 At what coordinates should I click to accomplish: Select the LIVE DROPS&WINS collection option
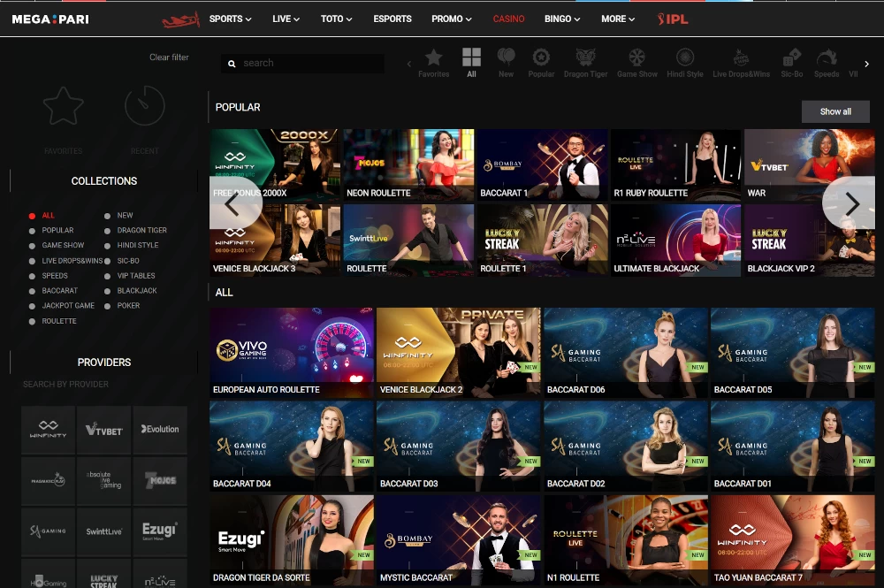(x=66, y=261)
